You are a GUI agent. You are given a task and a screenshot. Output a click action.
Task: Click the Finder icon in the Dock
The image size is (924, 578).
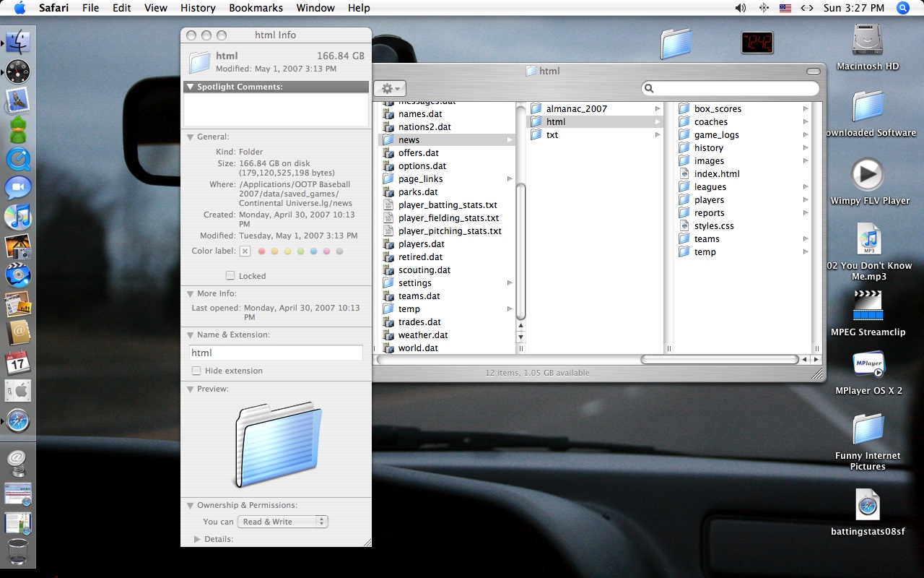point(17,42)
